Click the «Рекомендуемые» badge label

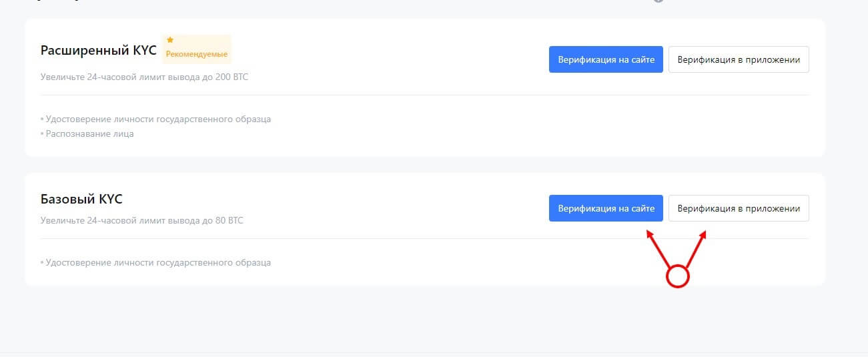[197, 54]
